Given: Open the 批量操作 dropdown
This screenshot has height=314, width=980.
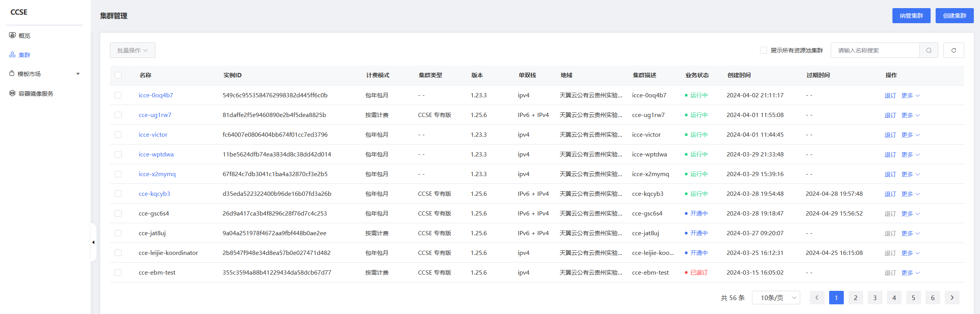Looking at the screenshot, I should click(x=132, y=50).
